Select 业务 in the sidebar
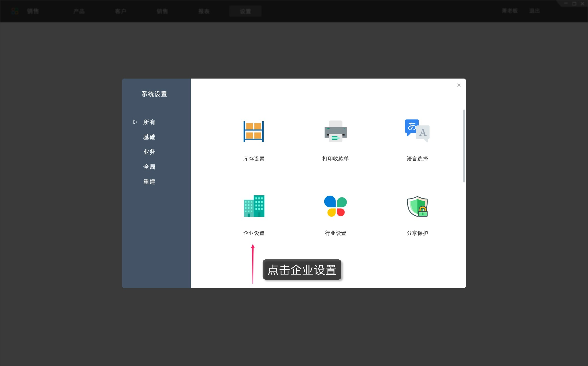Screen dimensions: 588x366 point(149,152)
